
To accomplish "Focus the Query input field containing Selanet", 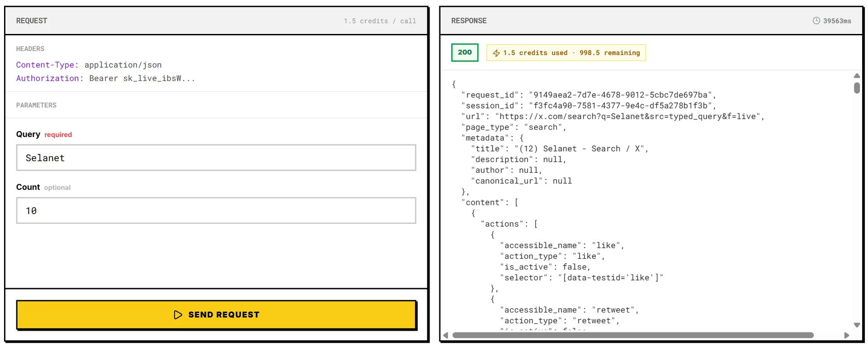I will pyautogui.click(x=216, y=158).
